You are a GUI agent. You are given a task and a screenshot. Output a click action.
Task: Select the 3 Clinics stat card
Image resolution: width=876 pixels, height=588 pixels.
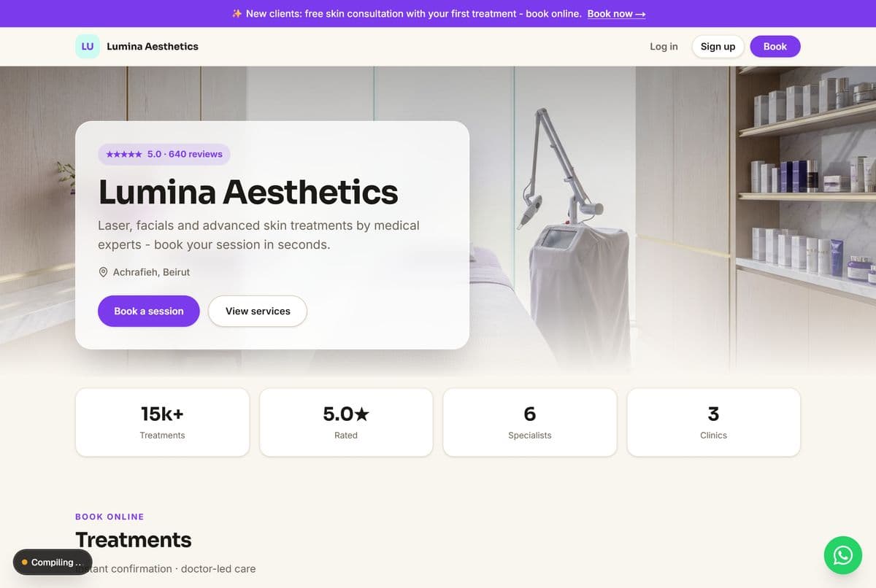click(x=714, y=422)
